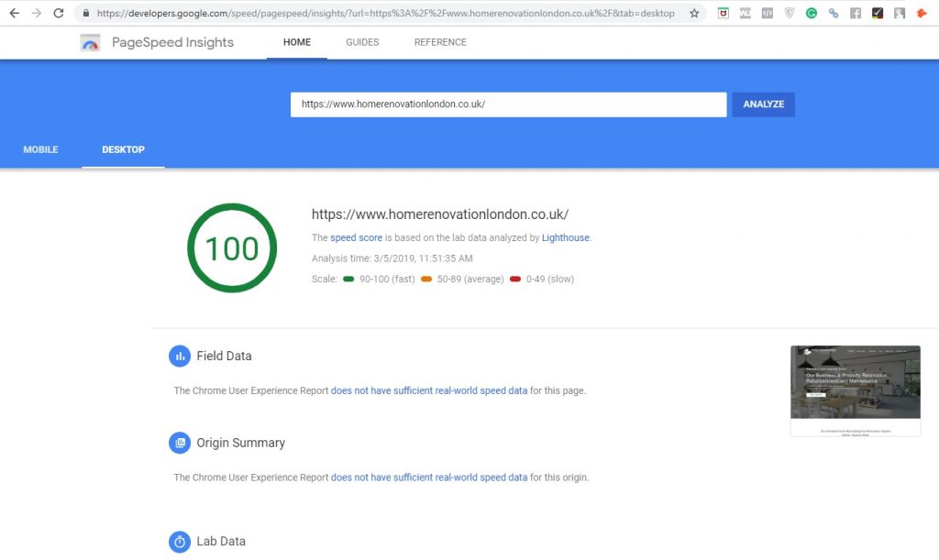Screen dimensions: 939x560
Task: Switch to the MOBILE tab
Action: coord(40,148)
